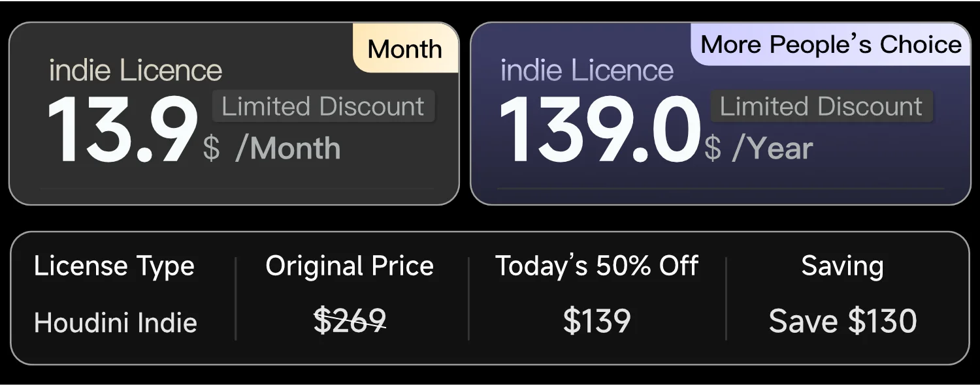Click the Limited Discount tag on monthly plan
Image resolution: width=980 pixels, height=385 pixels.
click(x=323, y=106)
